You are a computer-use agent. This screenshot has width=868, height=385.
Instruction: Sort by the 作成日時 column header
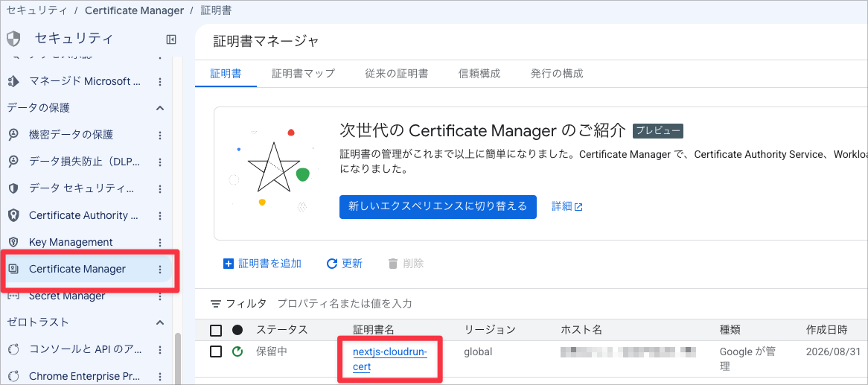coord(826,330)
